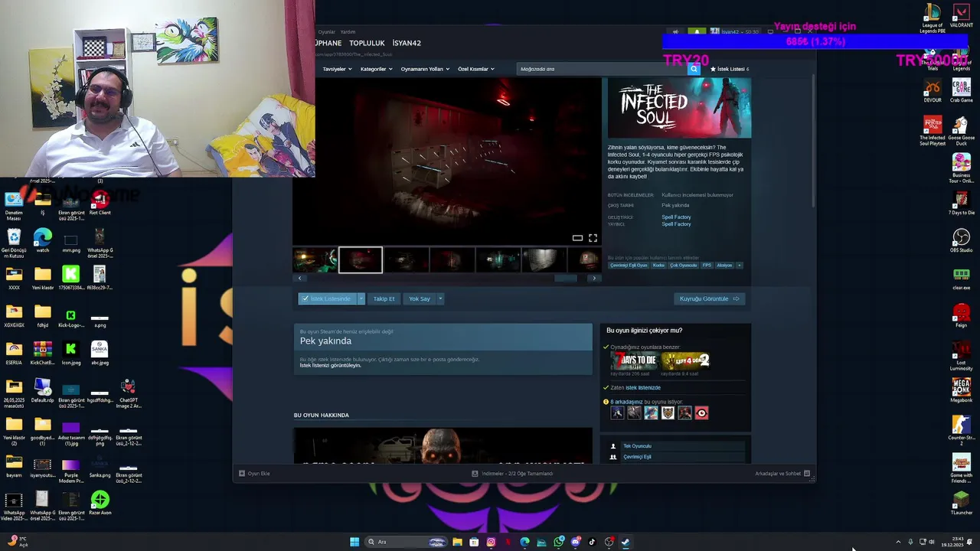Open Steam notifications bell icon
This screenshot has width=980, height=551.
click(697, 32)
